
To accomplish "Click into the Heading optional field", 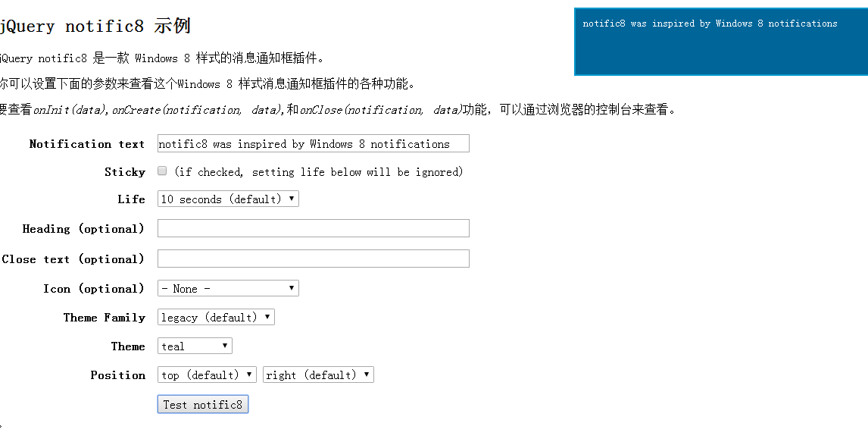I will tap(314, 228).
